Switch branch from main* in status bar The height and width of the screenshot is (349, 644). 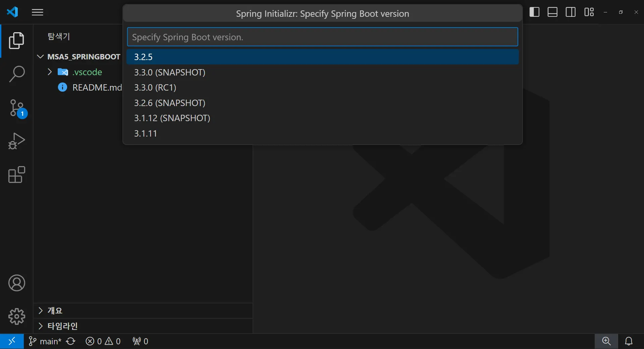point(45,341)
